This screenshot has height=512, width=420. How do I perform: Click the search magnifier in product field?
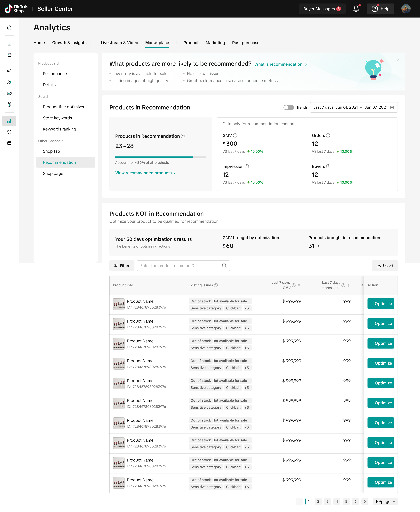pyautogui.click(x=224, y=266)
